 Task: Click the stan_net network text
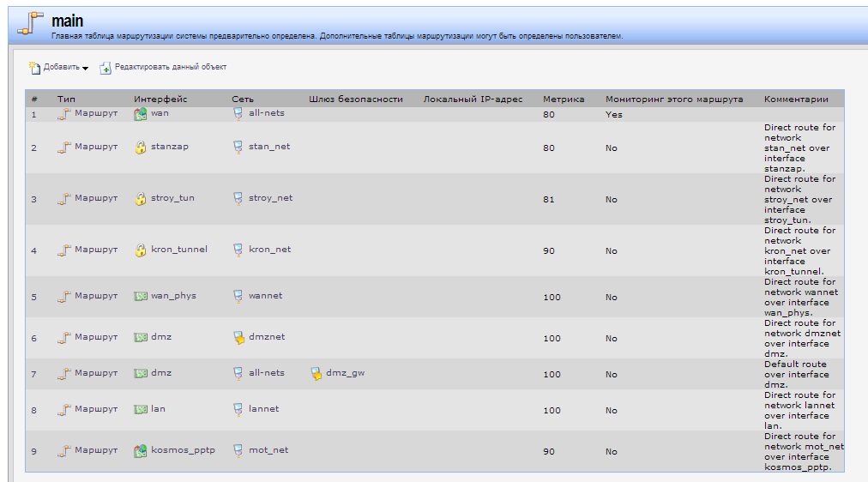pyautogui.click(x=269, y=147)
